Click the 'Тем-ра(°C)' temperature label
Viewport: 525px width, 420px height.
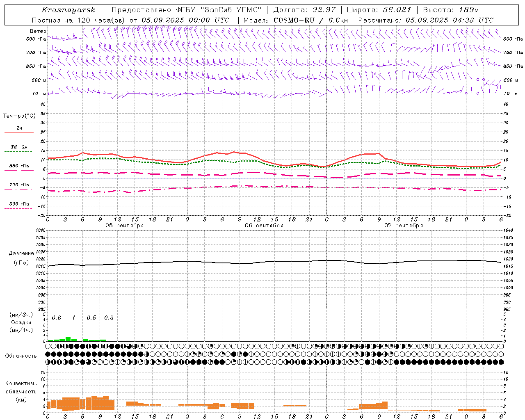pyautogui.click(x=19, y=116)
